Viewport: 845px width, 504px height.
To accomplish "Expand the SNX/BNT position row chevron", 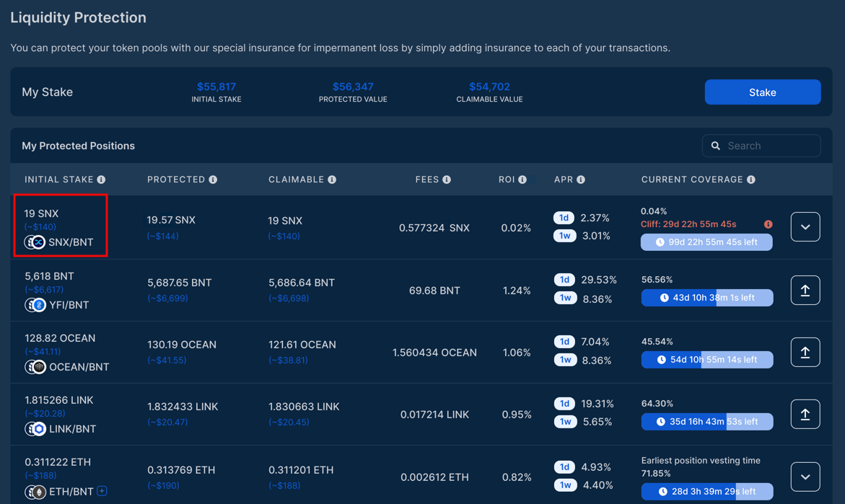I will tap(805, 226).
